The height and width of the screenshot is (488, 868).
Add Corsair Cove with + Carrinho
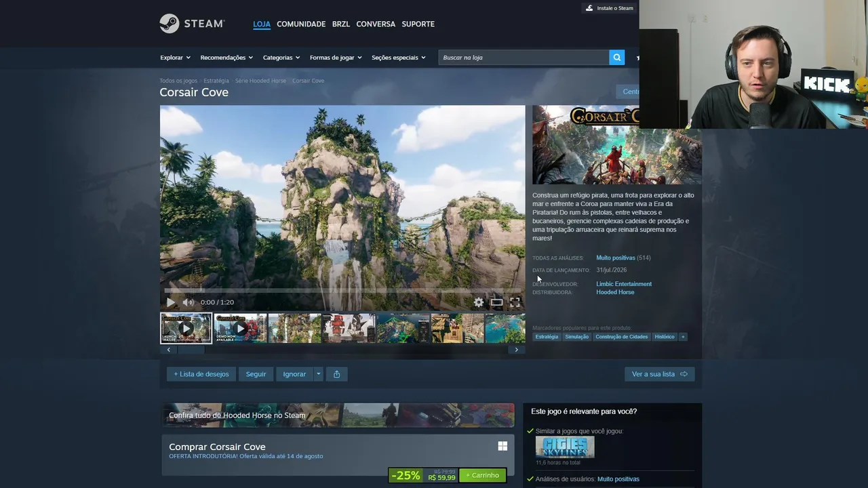(x=482, y=475)
